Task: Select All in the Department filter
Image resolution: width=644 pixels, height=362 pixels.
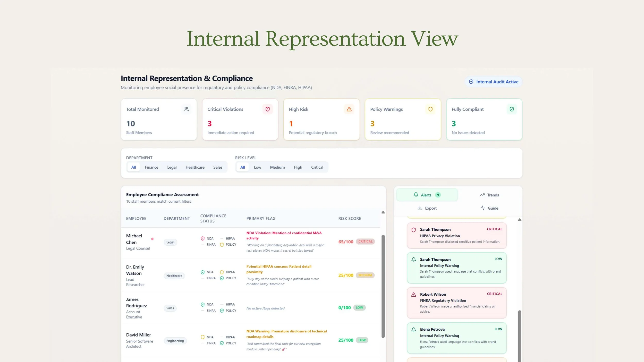Action: tap(133, 167)
